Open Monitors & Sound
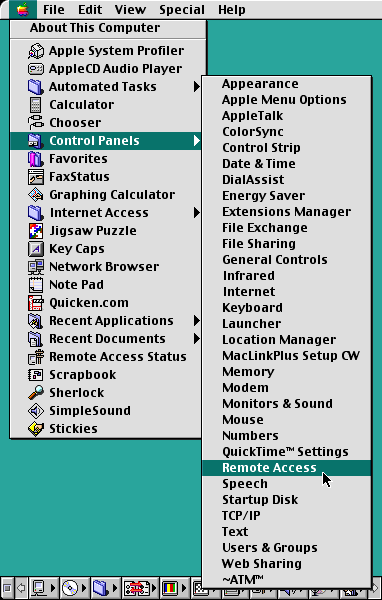382x600 pixels. tap(287, 404)
